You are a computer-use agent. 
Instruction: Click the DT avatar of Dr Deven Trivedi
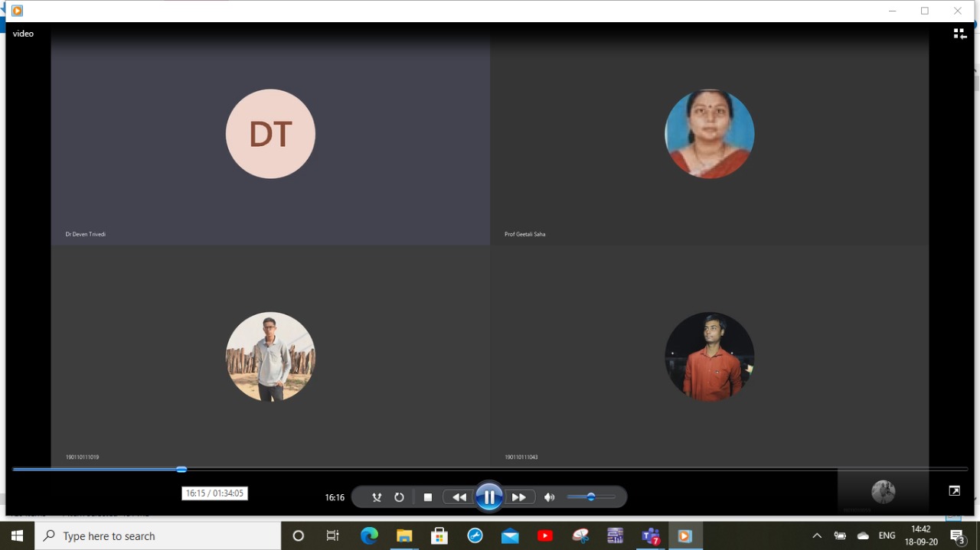pyautogui.click(x=270, y=134)
